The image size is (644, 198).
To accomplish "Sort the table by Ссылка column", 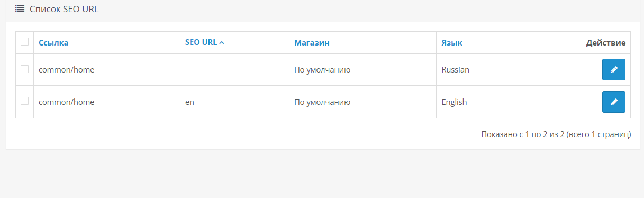I will (53, 43).
